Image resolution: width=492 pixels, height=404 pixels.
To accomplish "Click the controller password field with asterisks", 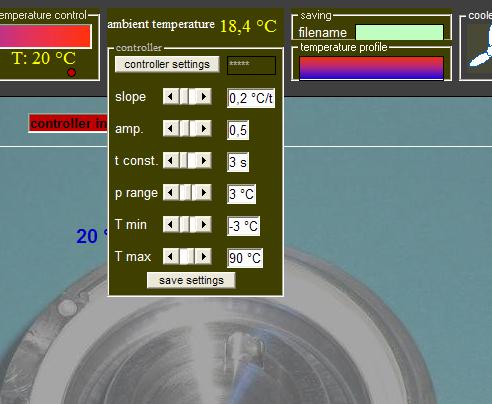I will (x=251, y=65).
